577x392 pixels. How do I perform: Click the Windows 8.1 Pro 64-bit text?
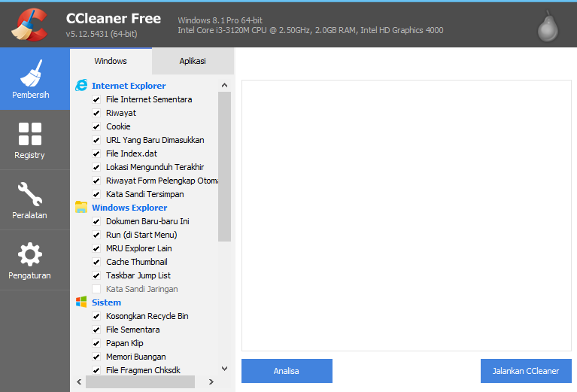coord(220,20)
